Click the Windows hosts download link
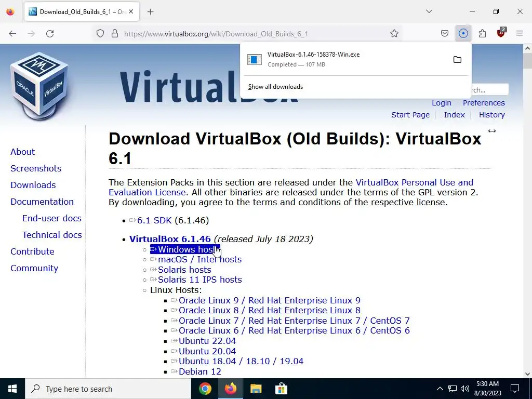 (x=185, y=249)
